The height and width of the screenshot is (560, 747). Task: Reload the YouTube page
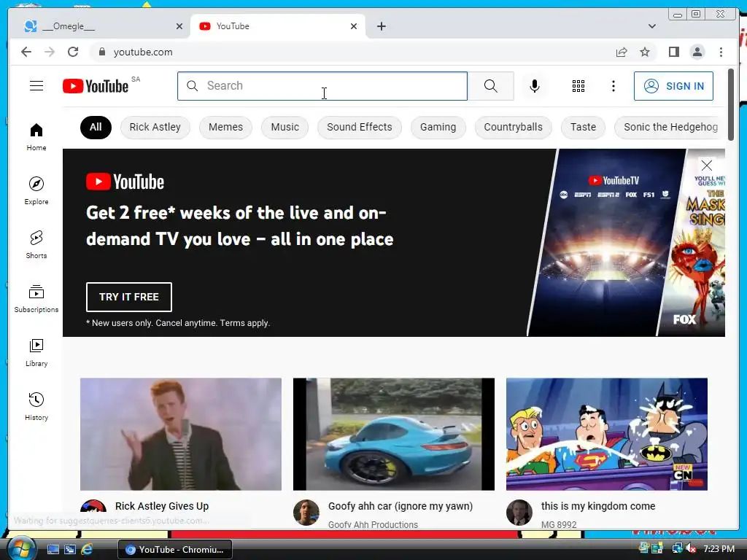click(73, 52)
